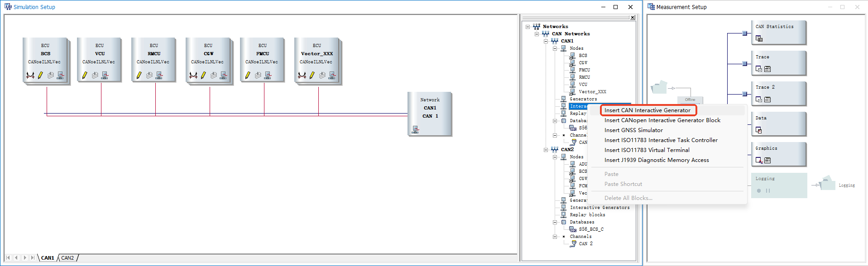
Task: Open the gateway bridge icon on BCS ECU
Action: click(x=30, y=76)
